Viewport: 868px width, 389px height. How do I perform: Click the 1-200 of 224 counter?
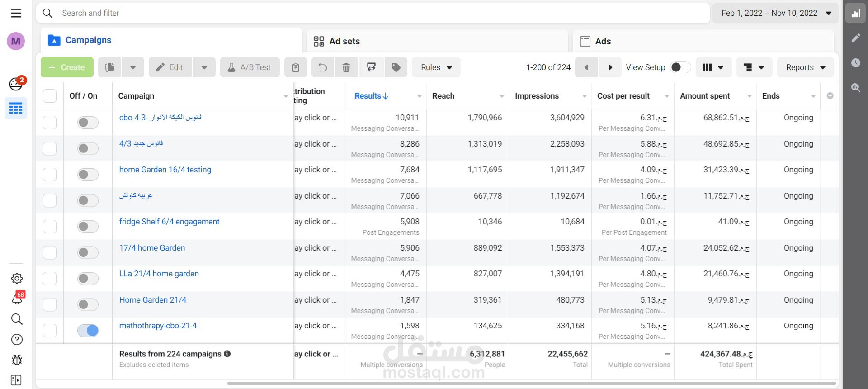click(x=548, y=67)
